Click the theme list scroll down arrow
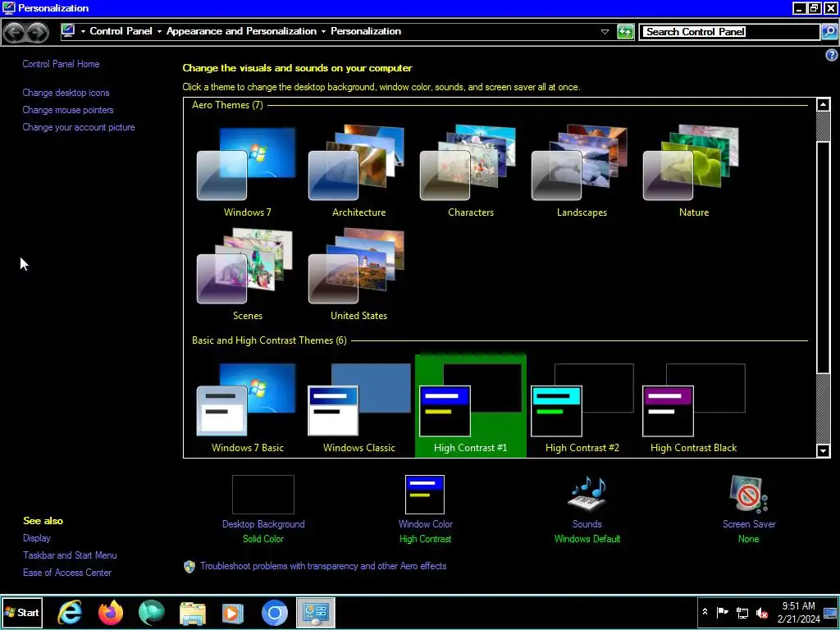 click(x=824, y=450)
